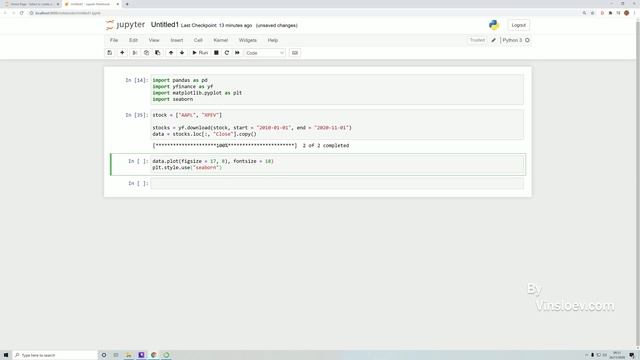
Task: Open Chrome from the taskbar
Action: pos(154,355)
